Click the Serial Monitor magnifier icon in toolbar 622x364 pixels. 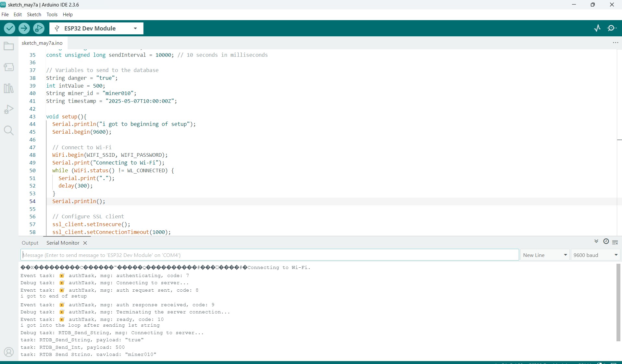(x=612, y=28)
